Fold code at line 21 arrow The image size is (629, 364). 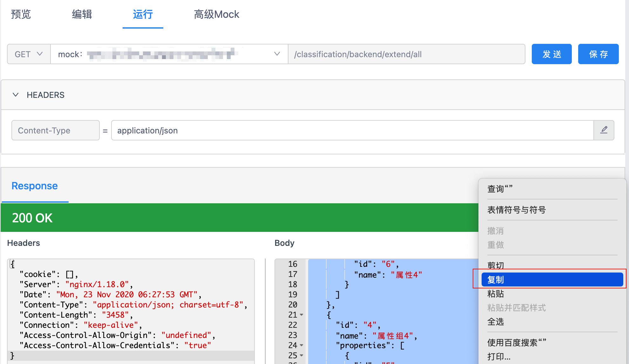point(301,315)
